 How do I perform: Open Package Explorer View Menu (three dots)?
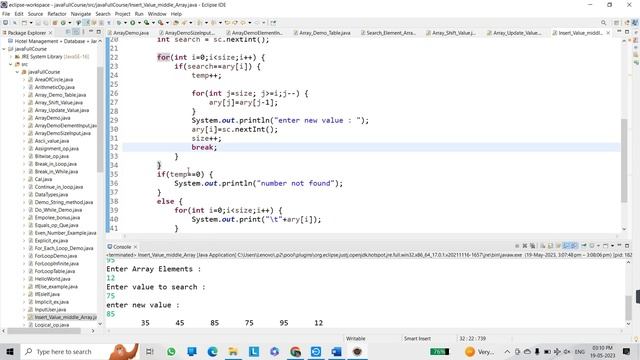83,32
